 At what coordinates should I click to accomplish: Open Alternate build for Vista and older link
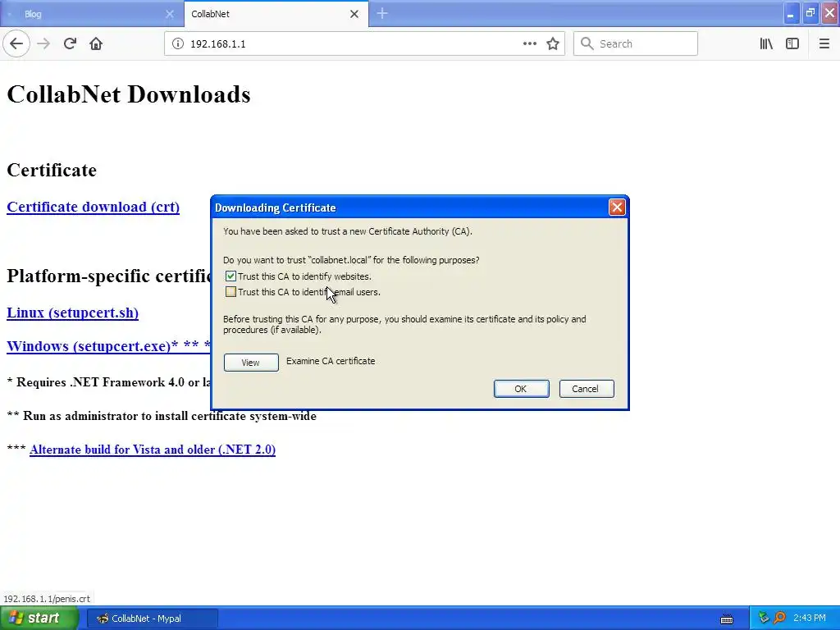point(153,450)
